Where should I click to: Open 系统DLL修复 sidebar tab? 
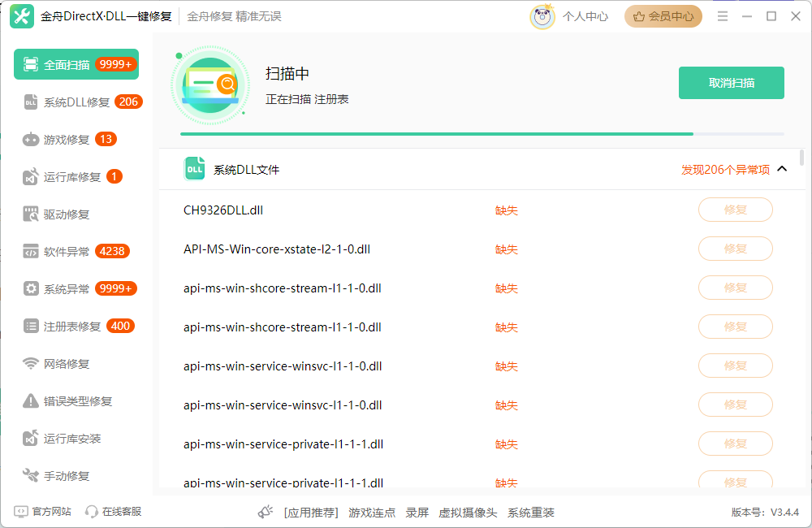tap(76, 102)
